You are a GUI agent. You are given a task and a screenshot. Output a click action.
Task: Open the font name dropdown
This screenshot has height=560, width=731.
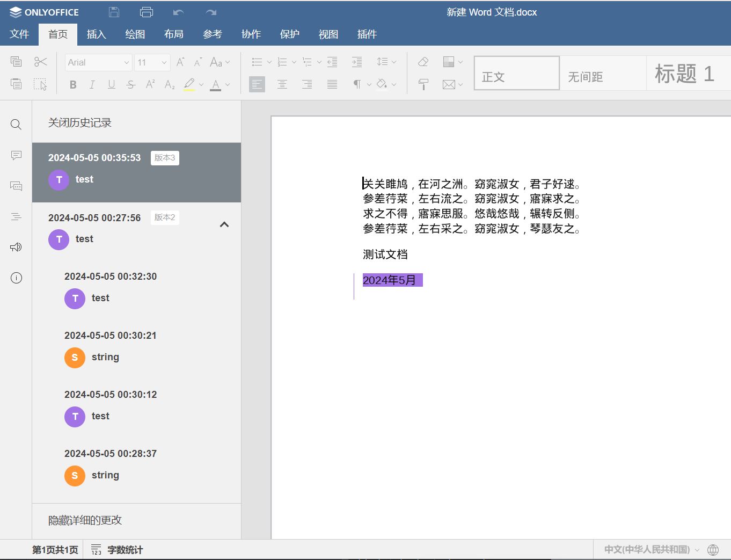[99, 62]
